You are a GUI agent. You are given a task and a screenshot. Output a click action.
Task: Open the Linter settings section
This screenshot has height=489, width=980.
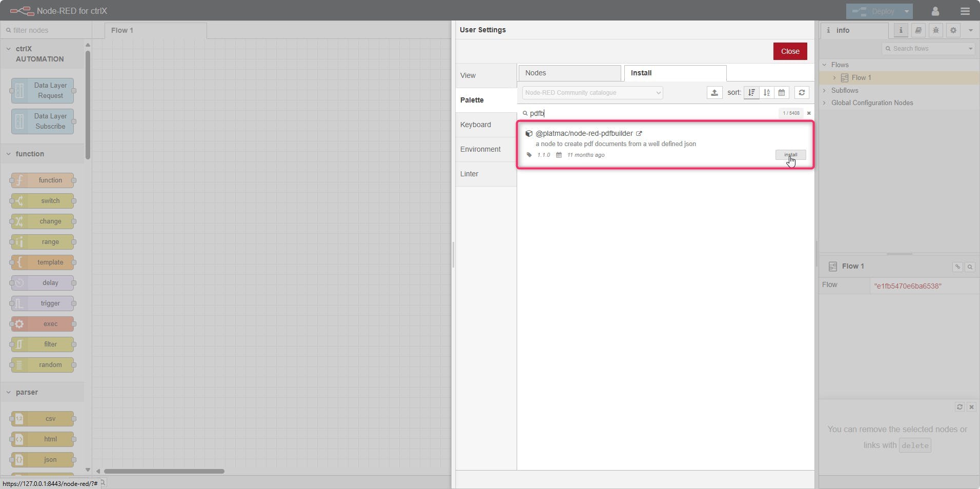[x=486, y=174]
